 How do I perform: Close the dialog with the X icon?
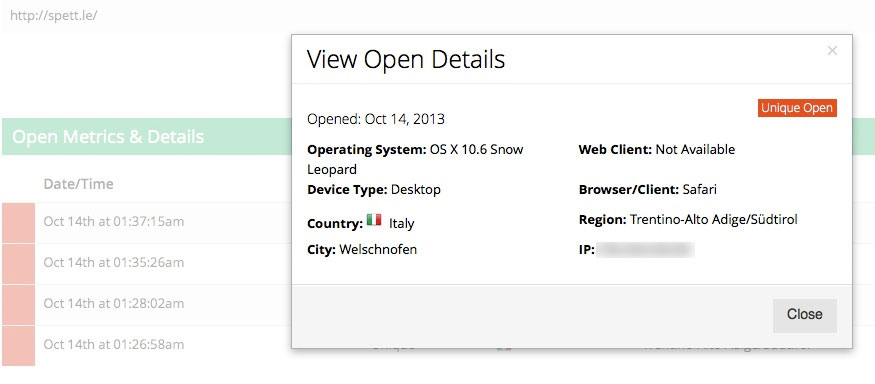point(832,51)
